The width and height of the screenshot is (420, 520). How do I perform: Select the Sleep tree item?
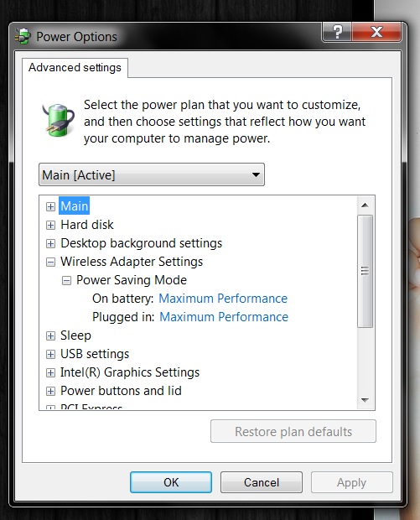(x=75, y=335)
